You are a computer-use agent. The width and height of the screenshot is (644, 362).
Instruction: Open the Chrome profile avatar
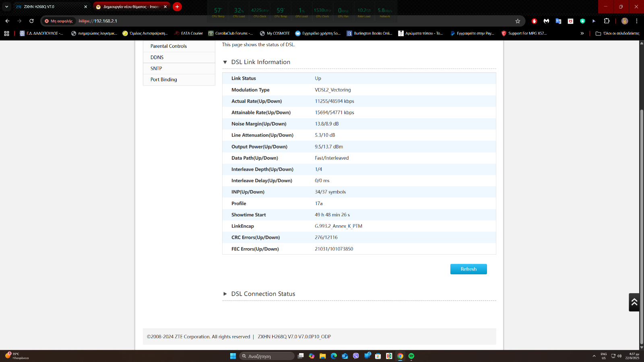pos(625,21)
